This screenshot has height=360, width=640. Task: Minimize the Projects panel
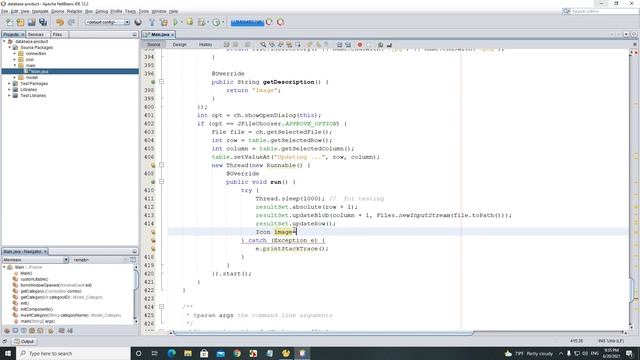point(134,35)
